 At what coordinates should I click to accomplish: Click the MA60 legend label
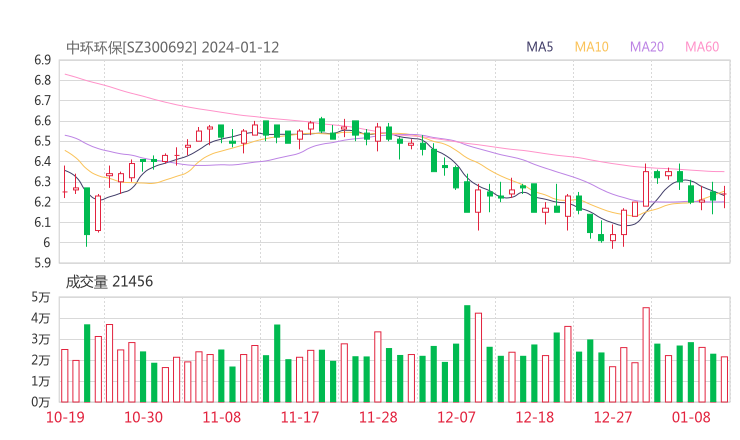click(702, 47)
